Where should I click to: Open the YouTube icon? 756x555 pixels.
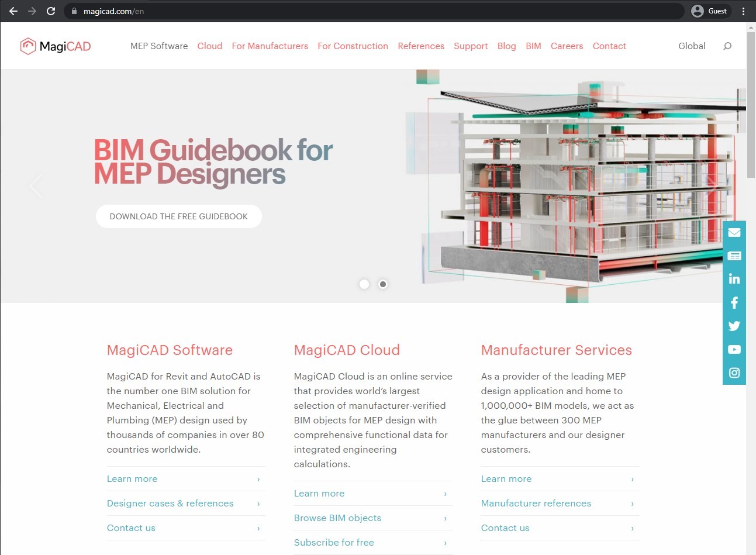(x=734, y=349)
